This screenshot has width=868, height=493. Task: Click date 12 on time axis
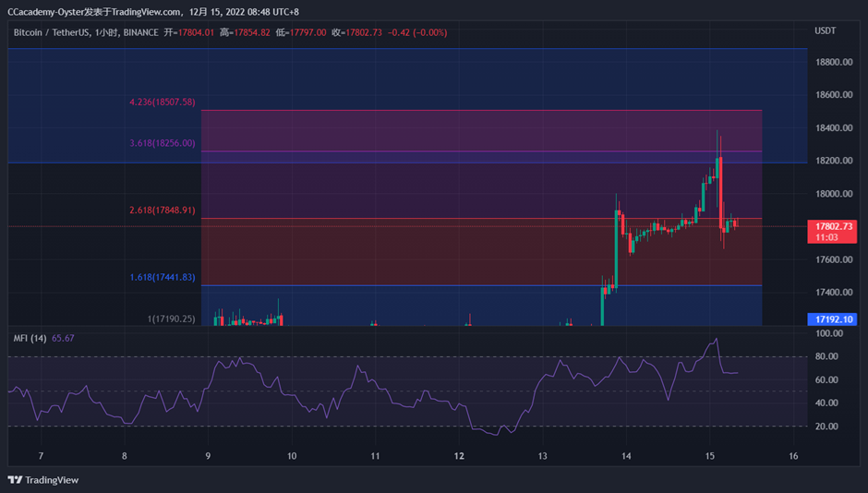459,456
